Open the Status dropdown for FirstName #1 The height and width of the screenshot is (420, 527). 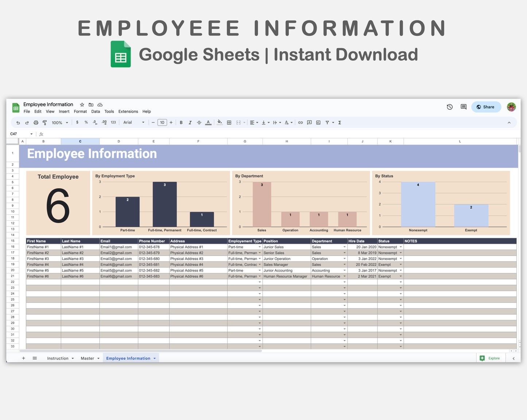point(400,247)
